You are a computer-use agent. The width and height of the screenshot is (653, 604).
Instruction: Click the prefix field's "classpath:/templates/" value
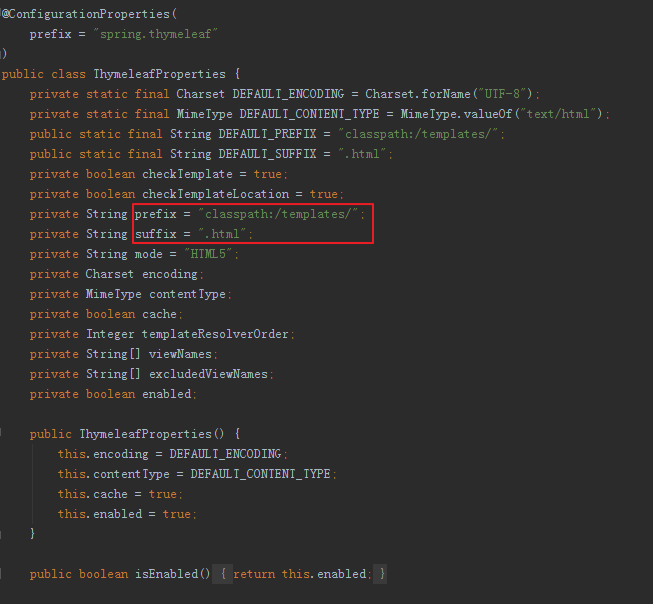[x=278, y=214]
